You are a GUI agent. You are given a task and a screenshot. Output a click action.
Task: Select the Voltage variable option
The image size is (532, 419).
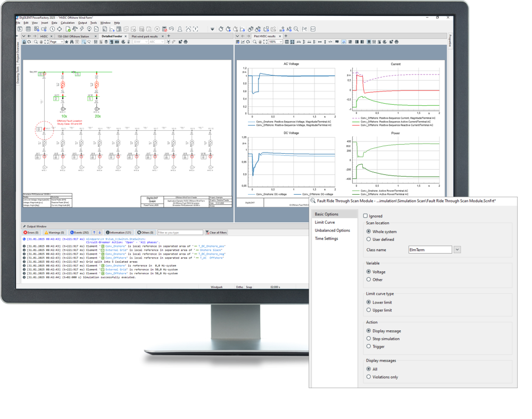pos(369,272)
